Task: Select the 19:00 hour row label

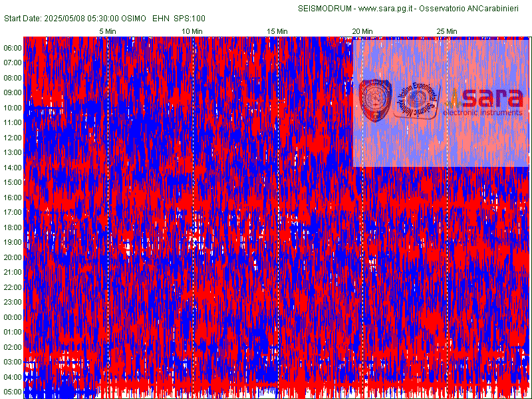Action: pyautogui.click(x=13, y=242)
